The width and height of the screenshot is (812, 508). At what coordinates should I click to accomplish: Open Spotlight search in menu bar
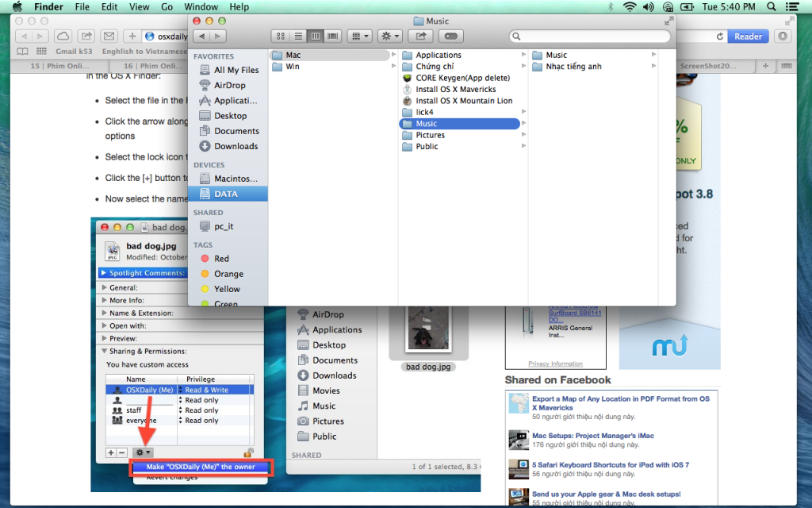point(772,6)
